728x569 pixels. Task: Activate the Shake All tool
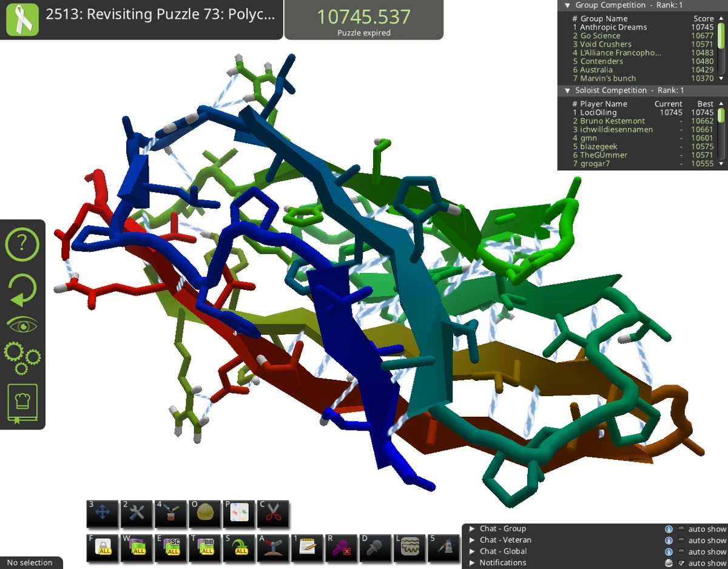click(238, 548)
